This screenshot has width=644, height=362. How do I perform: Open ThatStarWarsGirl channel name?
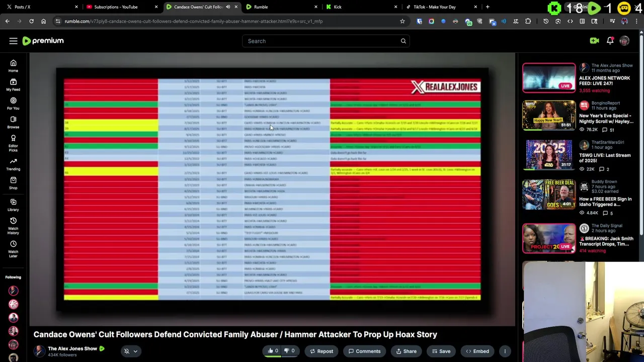click(608, 142)
